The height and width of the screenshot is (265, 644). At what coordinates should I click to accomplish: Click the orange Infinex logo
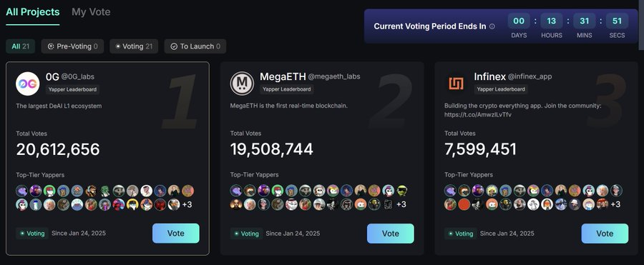[x=457, y=84]
